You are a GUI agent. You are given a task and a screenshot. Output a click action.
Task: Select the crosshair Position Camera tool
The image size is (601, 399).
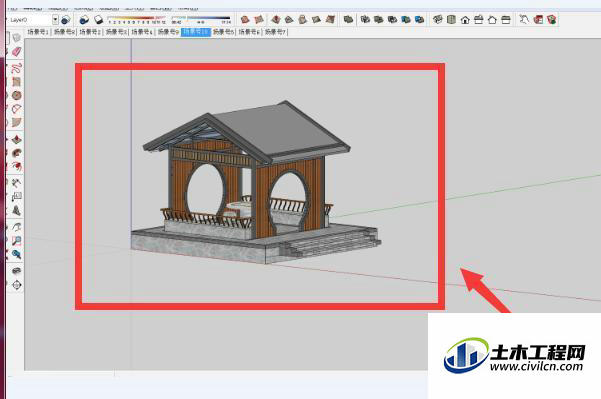point(16,285)
